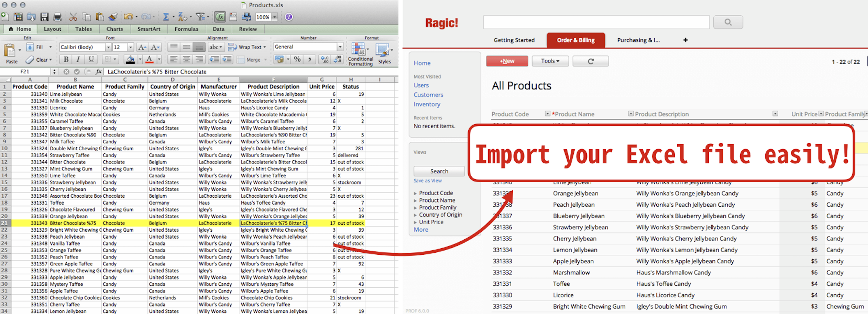Click the refresh button in Ragic

590,61
